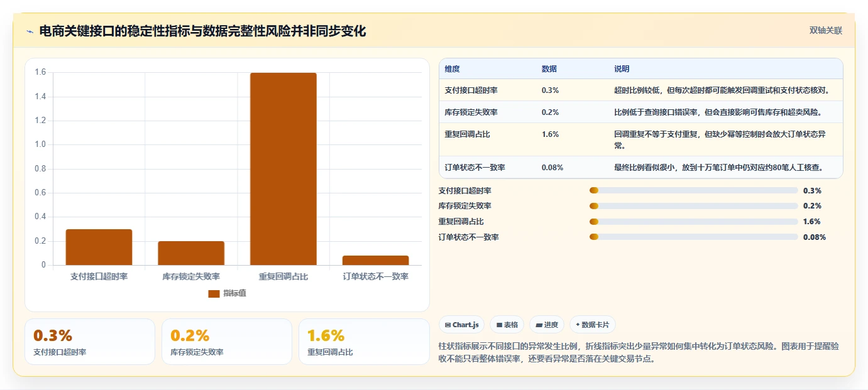Click the 重复回调占比 progress bar
Viewport: 868px width, 390px height.
click(x=694, y=221)
